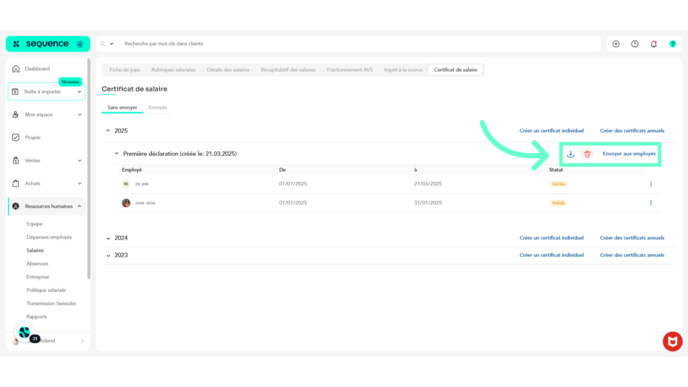Open the notifications bell
Image resolution: width=688 pixels, height=387 pixels.
(654, 44)
